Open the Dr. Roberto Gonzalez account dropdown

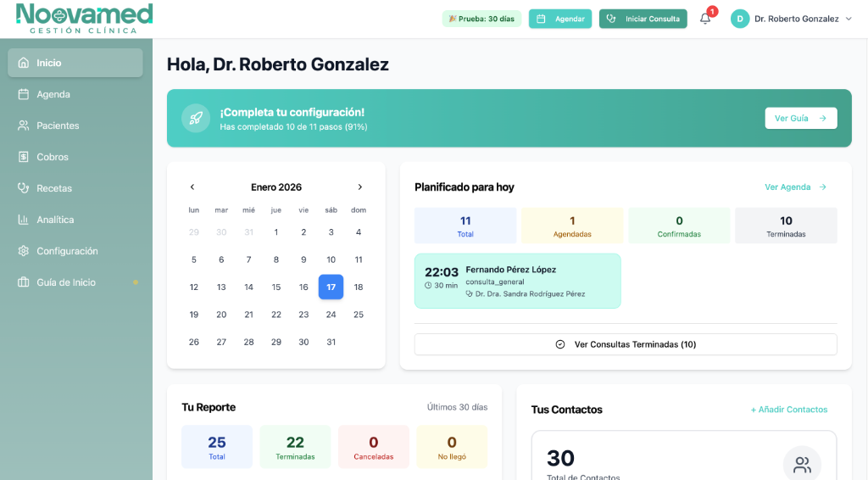(792, 19)
